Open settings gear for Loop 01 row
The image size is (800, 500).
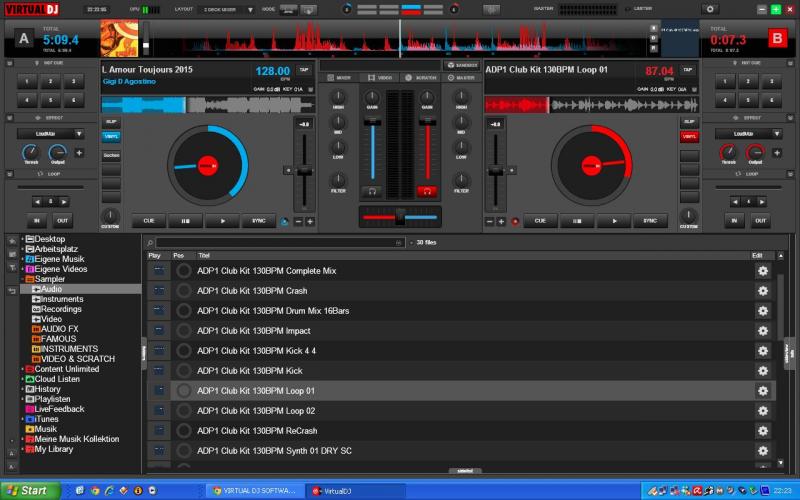pos(763,391)
